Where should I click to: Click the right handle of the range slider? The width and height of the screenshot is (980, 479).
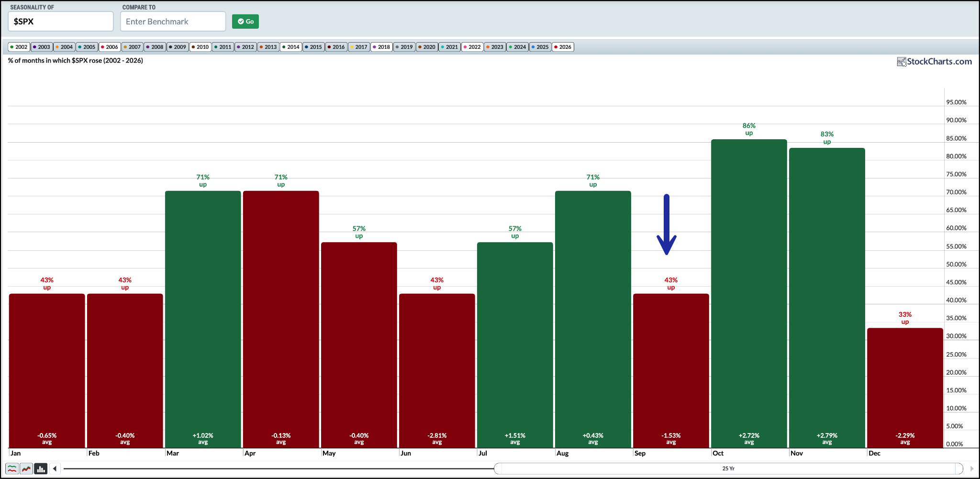[959, 468]
